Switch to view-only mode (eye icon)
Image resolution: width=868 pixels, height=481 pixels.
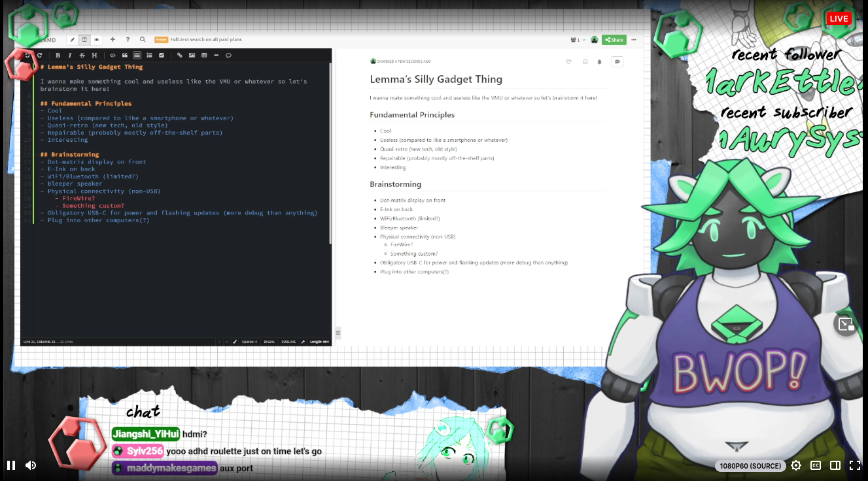[x=96, y=40]
